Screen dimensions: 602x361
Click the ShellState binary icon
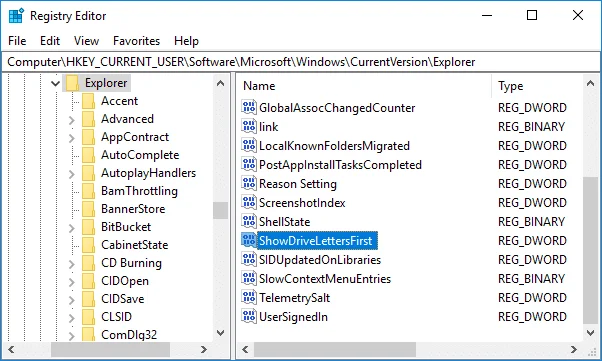click(x=249, y=221)
